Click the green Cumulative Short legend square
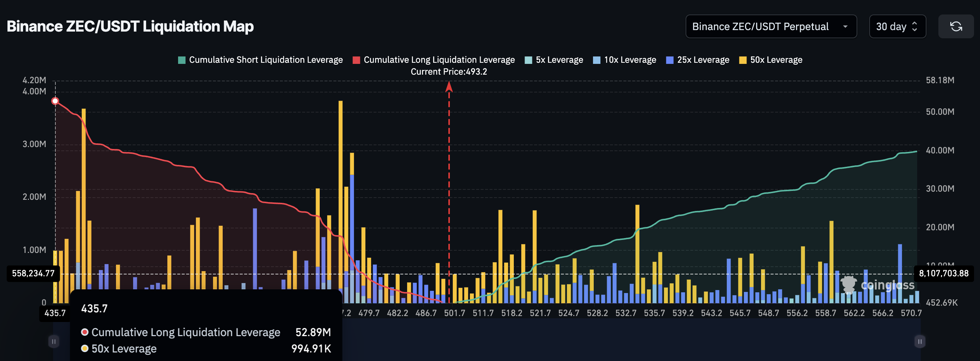The height and width of the screenshot is (361, 980). point(182,60)
